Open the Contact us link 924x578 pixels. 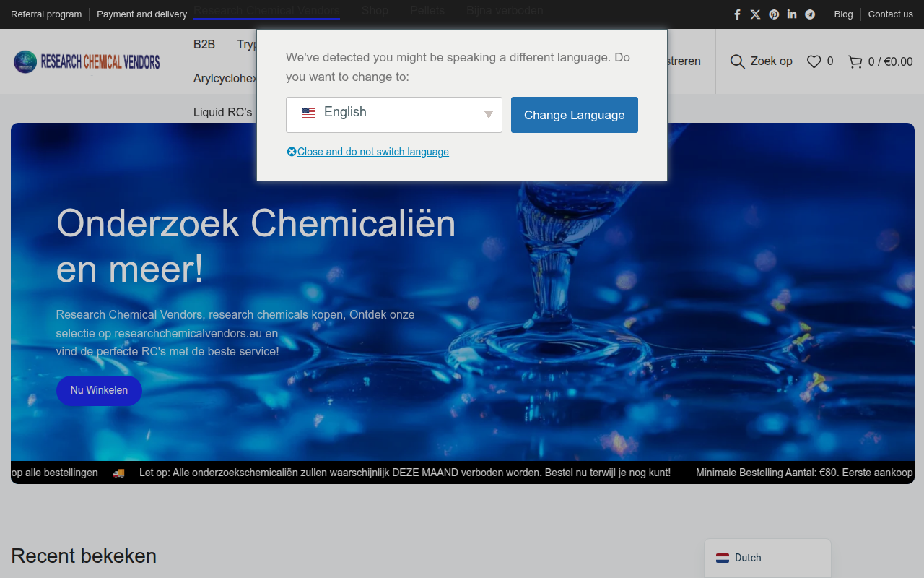pyautogui.click(x=890, y=14)
